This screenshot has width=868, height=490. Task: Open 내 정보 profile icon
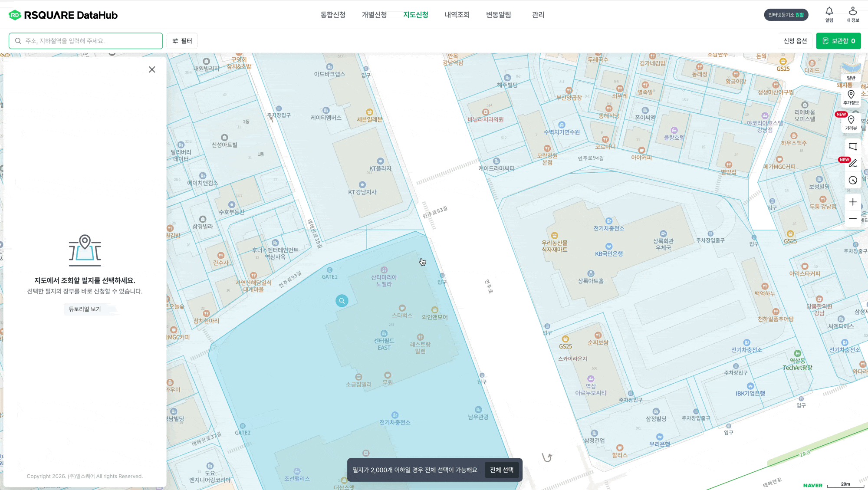(x=852, y=14)
